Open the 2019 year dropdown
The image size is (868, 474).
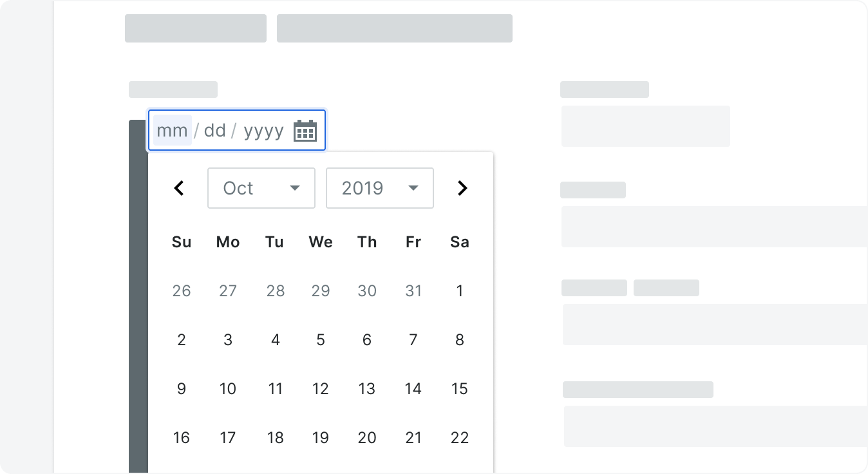[380, 188]
